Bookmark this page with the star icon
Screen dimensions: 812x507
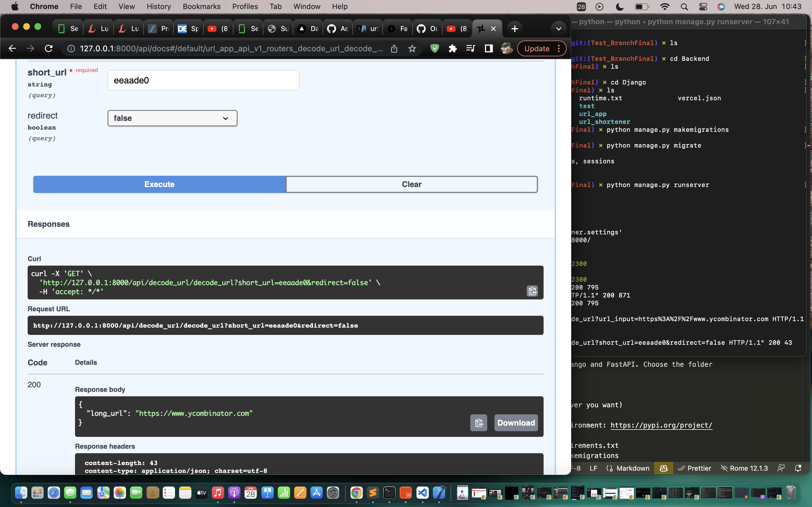tap(412, 49)
